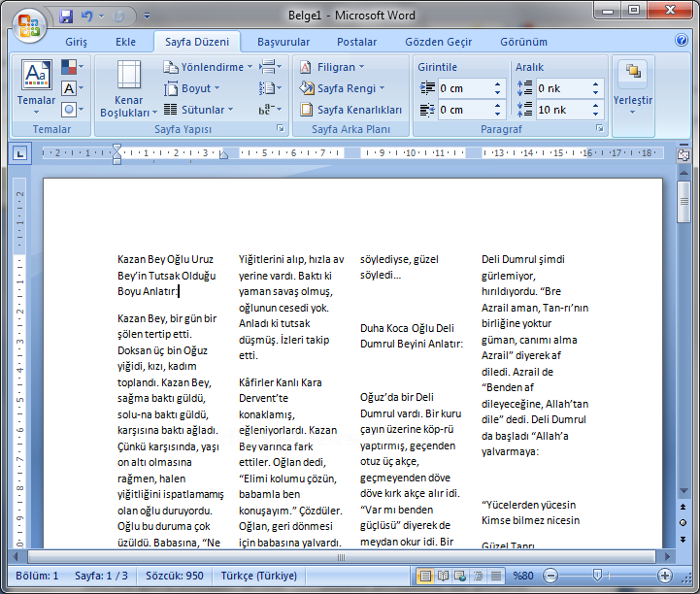
Task: Click the Redo icon in title bar
Action: click(x=118, y=16)
